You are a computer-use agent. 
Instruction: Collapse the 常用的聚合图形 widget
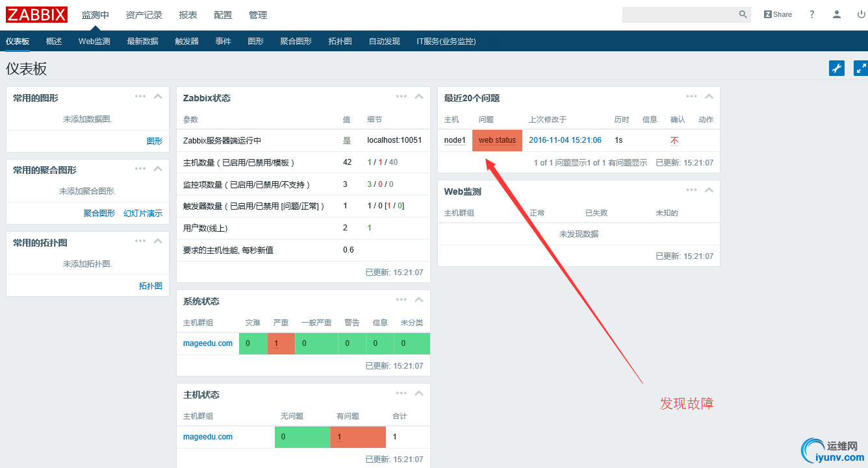pos(158,169)
